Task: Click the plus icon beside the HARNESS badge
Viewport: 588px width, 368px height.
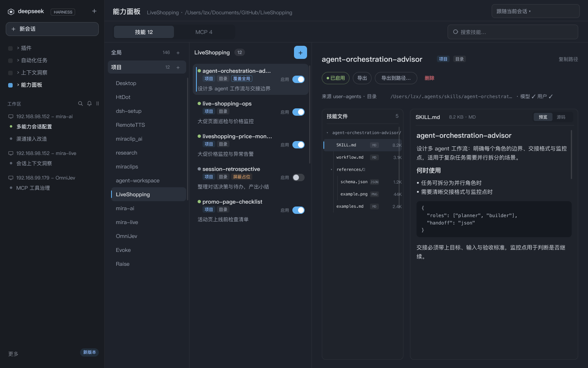Action: tap(94, 11)
